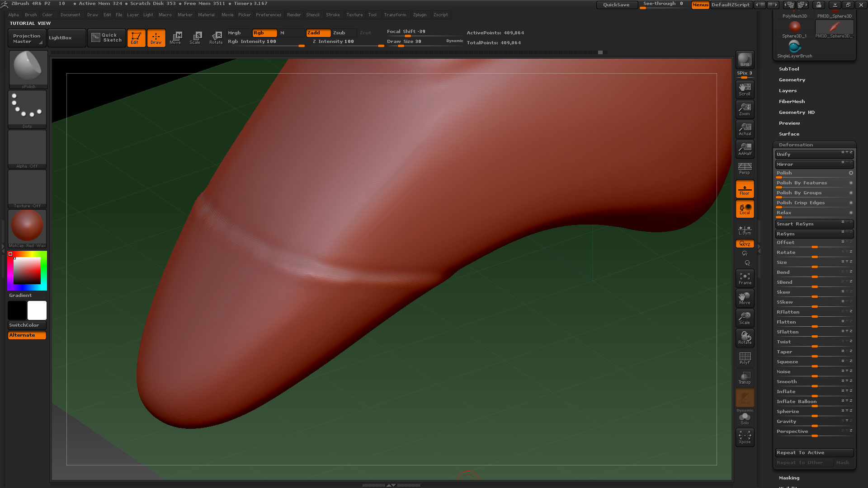Toggle Alternate color button
Image resolution: width=868 pixels, height=488 pixels.
(x=27, y=335)
